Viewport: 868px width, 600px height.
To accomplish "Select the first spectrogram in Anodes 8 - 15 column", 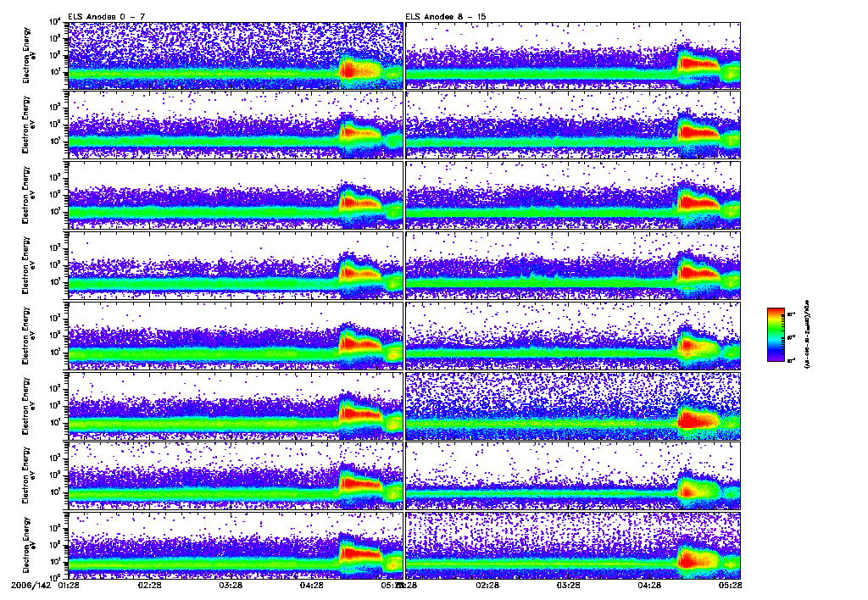I will tap(573, 56).
